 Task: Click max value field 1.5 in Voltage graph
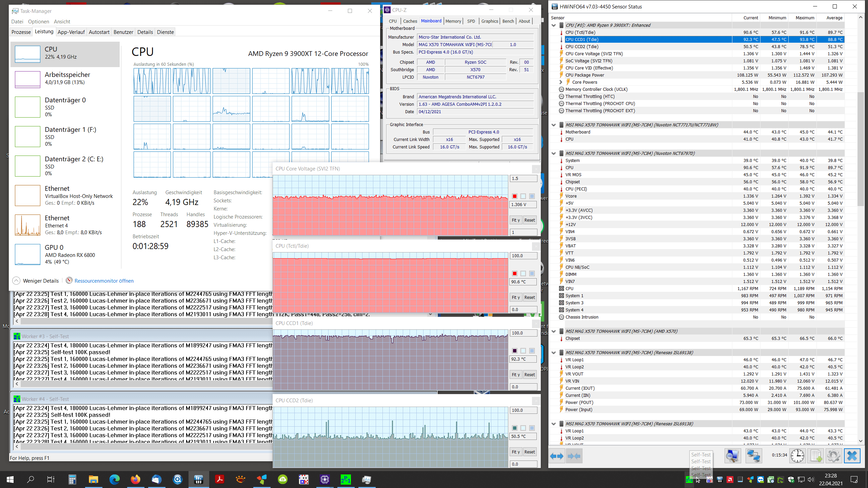click(x=523, y=178)
